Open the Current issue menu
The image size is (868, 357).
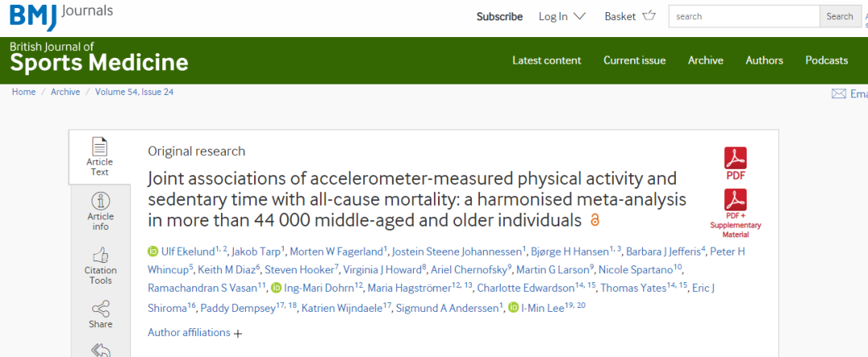634,60
